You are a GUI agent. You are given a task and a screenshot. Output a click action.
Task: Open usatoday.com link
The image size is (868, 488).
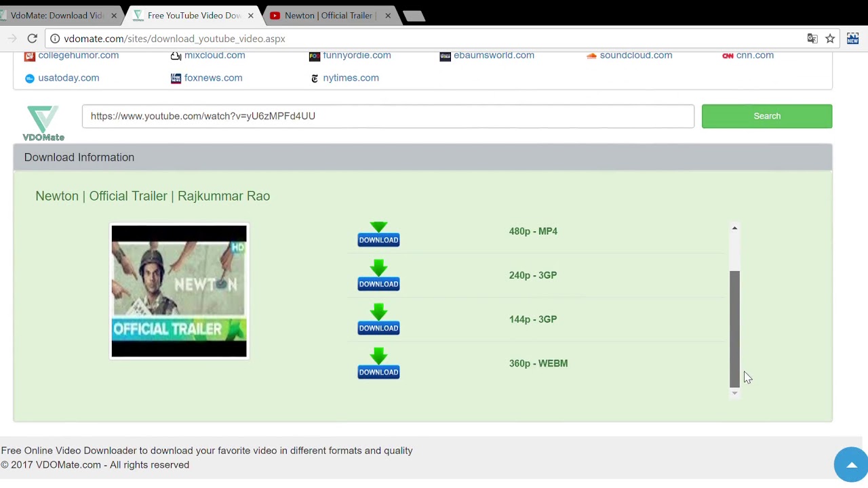click(68, 77)
